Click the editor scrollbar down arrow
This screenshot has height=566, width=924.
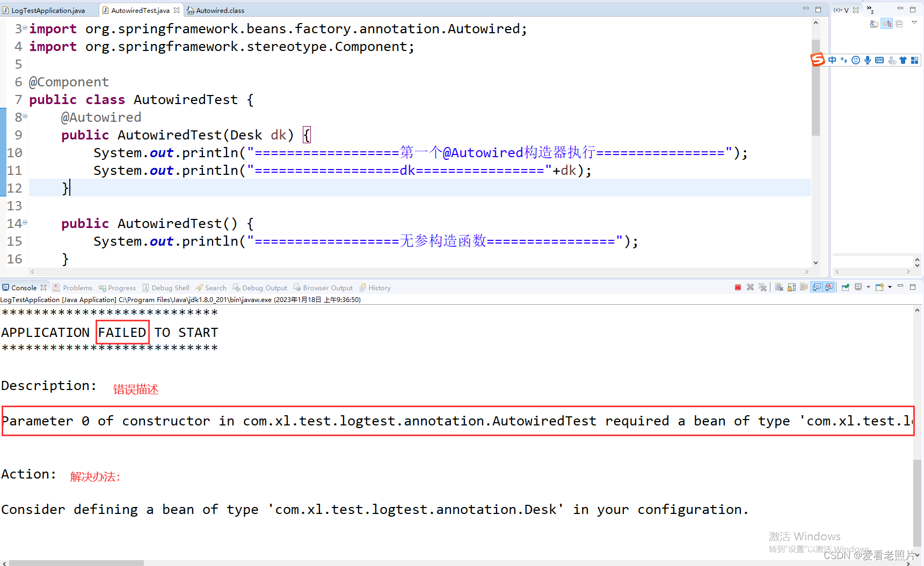816,262
